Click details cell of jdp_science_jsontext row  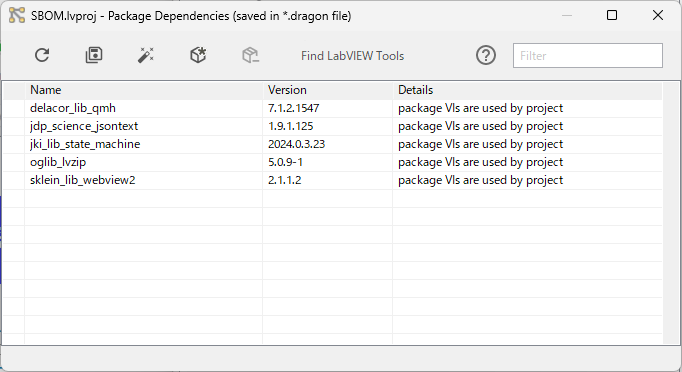coord(528,126)
